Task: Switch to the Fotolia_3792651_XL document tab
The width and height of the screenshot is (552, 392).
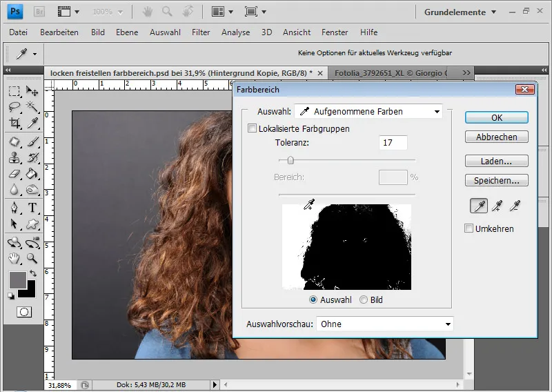Action: [391, 73]
